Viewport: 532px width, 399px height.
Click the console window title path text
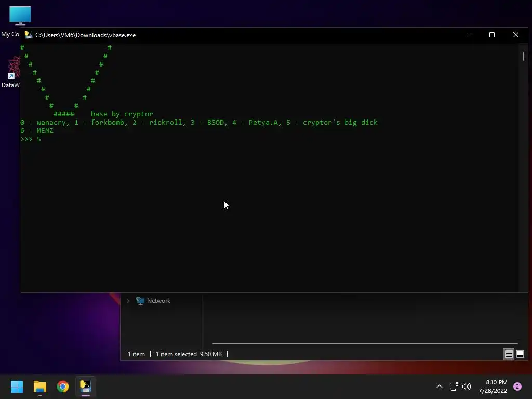tap(86, 35)
